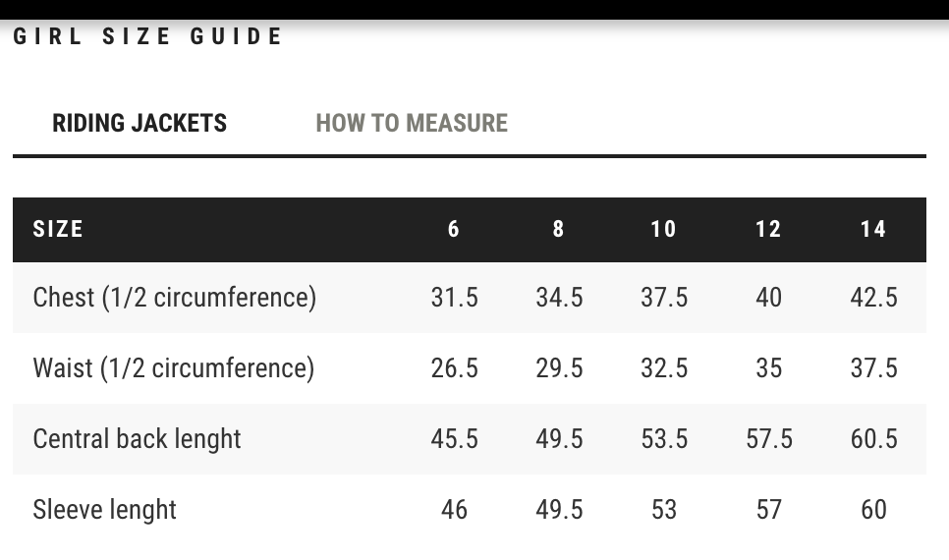Click the SIZE column header
Image resolution: width=949 pixels, height=560 pixels.
point(58,229)
